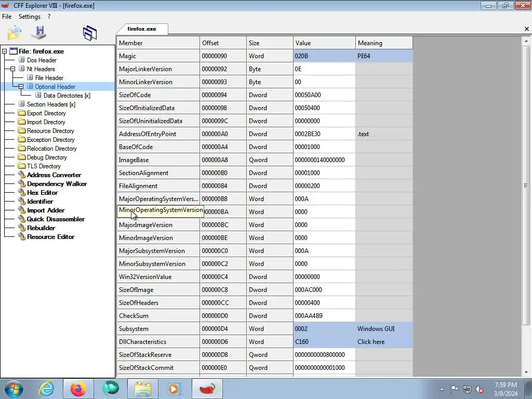The image size is (532, 399).
Task: Click the Hex Editor tool icon
Action: coord(22,192)
